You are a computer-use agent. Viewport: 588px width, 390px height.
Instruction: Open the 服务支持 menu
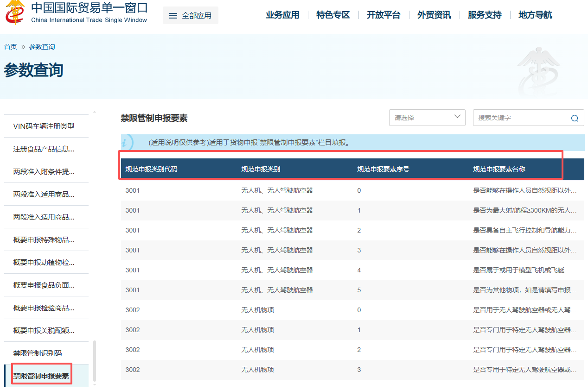tap(485, 14)
